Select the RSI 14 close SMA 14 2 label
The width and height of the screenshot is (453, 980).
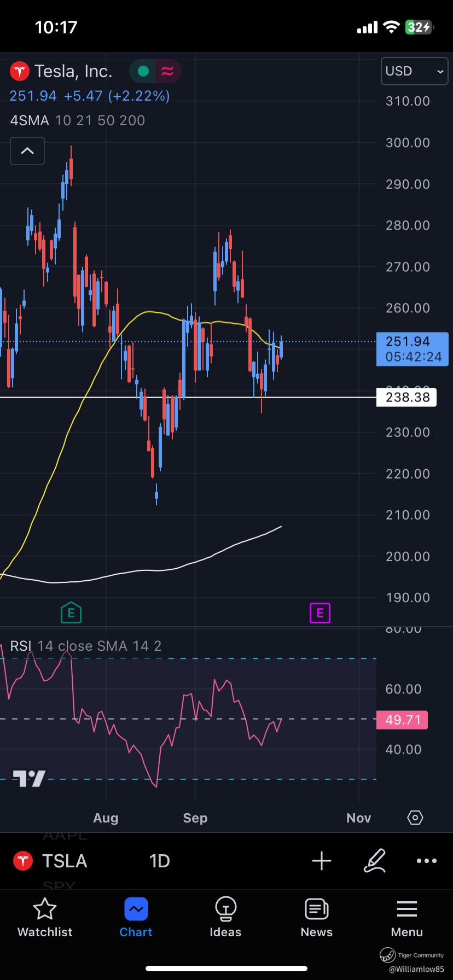point(86,646)
